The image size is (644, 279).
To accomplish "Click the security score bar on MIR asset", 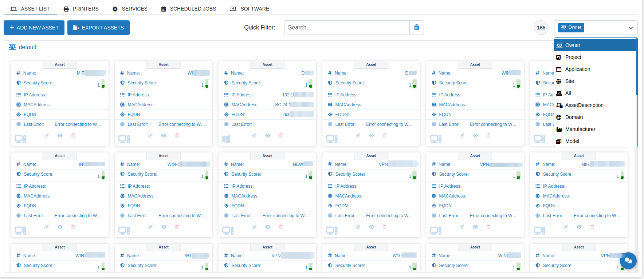I will click(103, 84).
